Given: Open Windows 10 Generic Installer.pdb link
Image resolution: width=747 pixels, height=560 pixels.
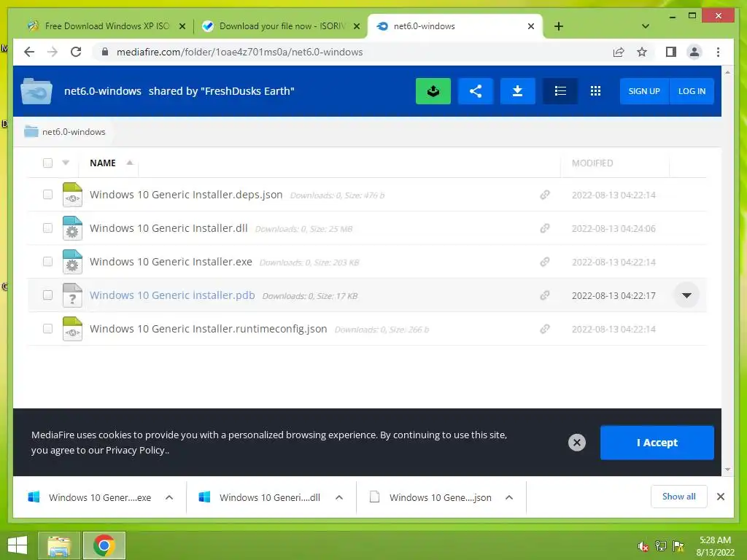Looking at the screenshot, I should pos(172,295).
